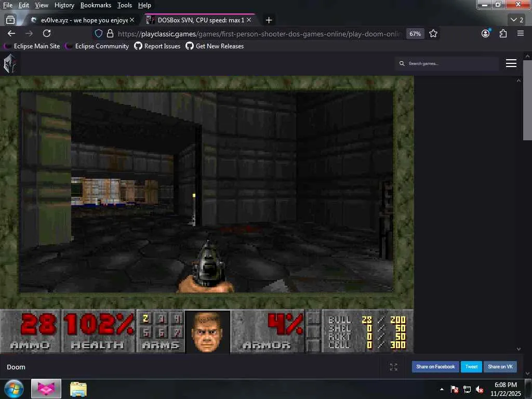Open the tracking protection shield icon
The height and width of the screenshot is (399, 532).
coord(98,34)
